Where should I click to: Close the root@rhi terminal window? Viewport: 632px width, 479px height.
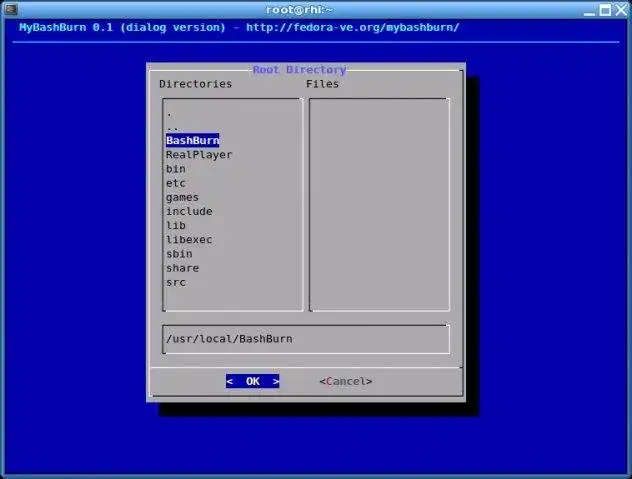(x=621, y=10)
